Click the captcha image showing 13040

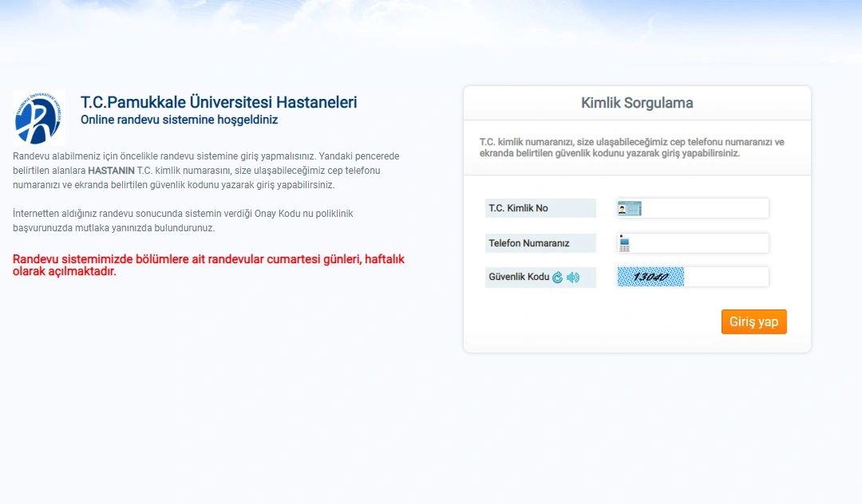pos(650,277)
